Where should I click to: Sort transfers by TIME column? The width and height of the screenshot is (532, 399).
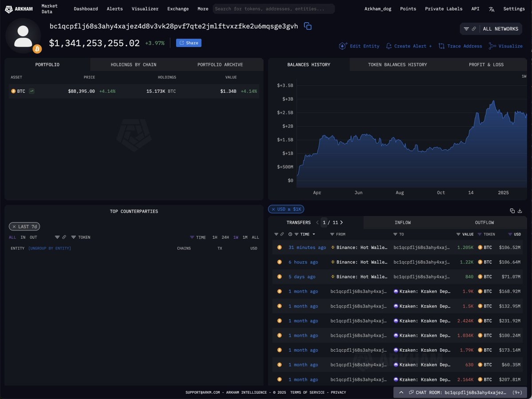click(305, 234)
